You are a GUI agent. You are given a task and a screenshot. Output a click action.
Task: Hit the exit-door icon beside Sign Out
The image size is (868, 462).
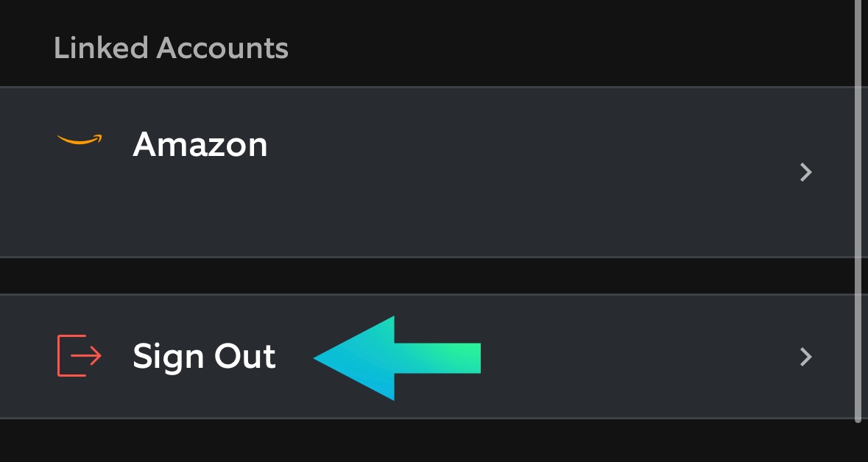coord(80,355)
